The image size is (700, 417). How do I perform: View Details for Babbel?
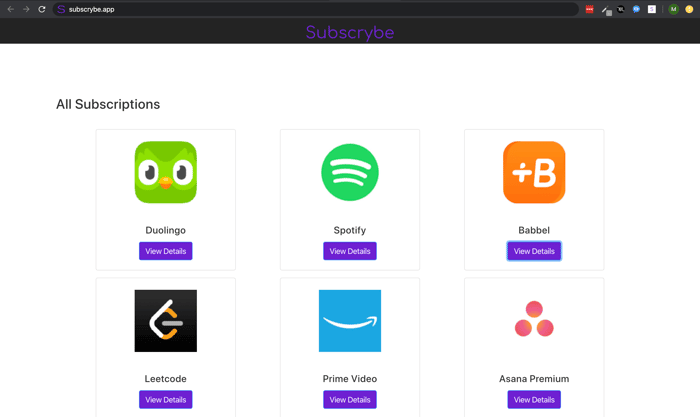[x=534, y=251]
